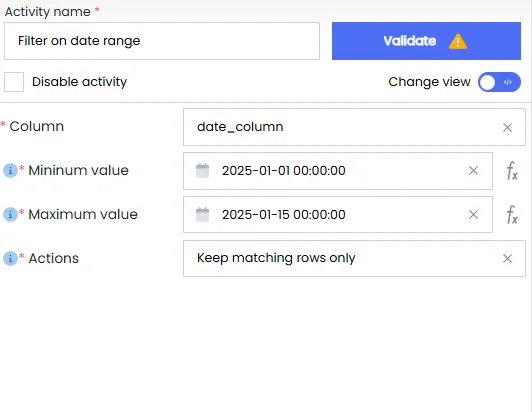Clear the date_column selection

pyautogui.click(x=507, y=128)
